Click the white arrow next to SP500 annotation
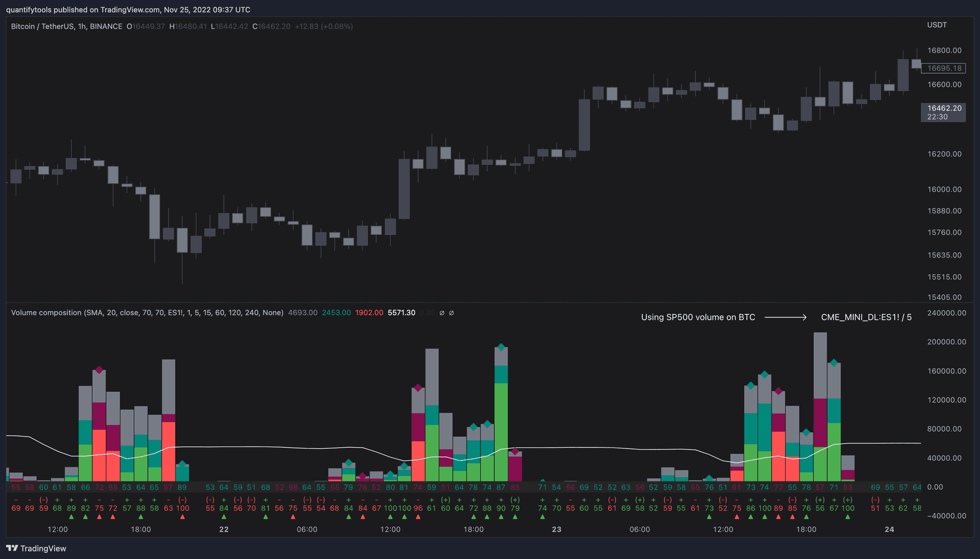 [785, 317]
